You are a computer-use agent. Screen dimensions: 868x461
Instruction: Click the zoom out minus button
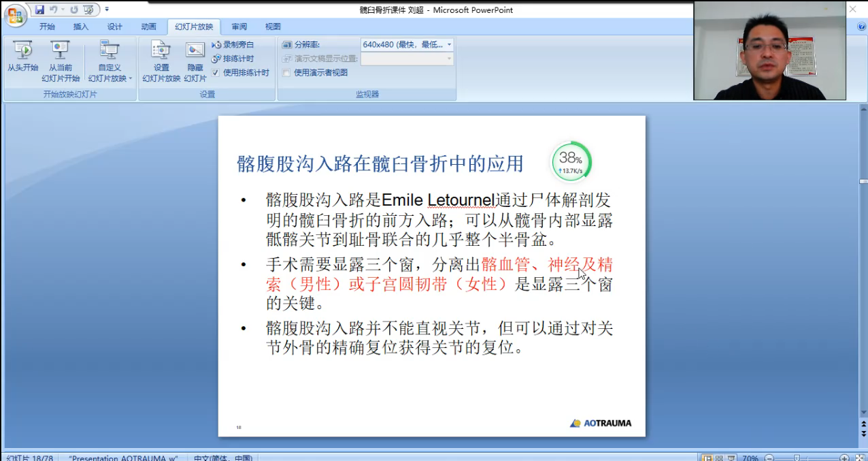769,458
